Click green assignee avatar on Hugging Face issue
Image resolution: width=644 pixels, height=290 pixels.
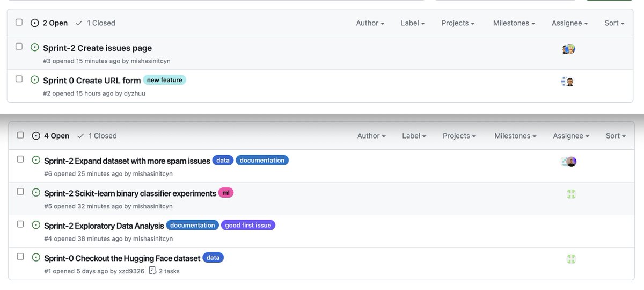tap(572, 259)
